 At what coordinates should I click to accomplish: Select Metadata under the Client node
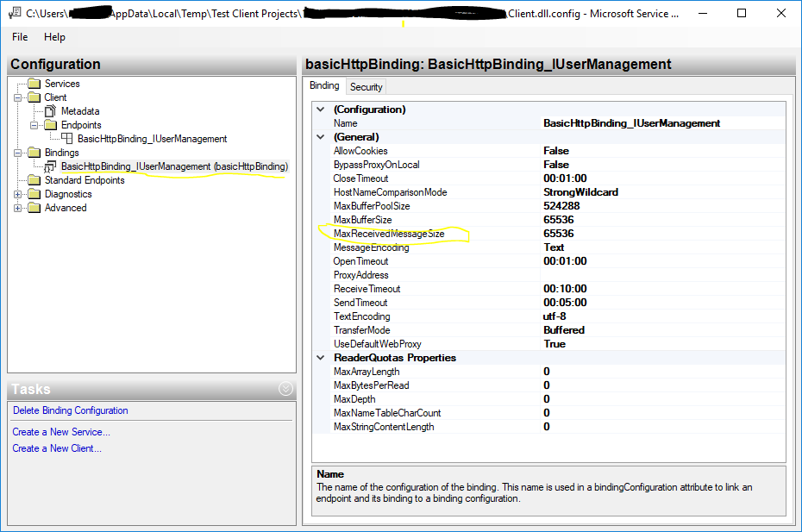click(80, 111)
